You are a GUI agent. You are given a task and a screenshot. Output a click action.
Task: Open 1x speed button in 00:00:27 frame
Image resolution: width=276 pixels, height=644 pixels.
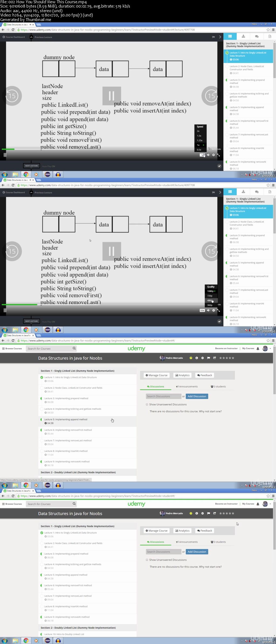(x=202, y=155)
